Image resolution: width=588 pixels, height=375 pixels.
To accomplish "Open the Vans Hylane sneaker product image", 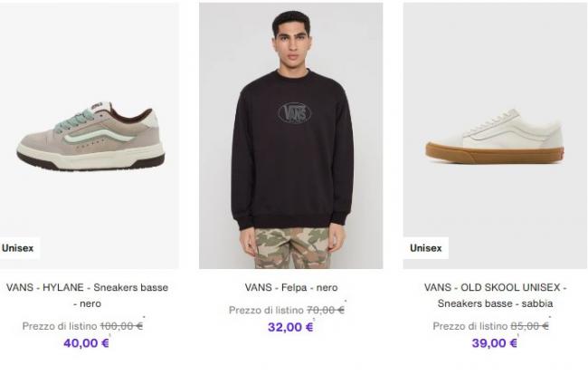I will pos(89,136).
